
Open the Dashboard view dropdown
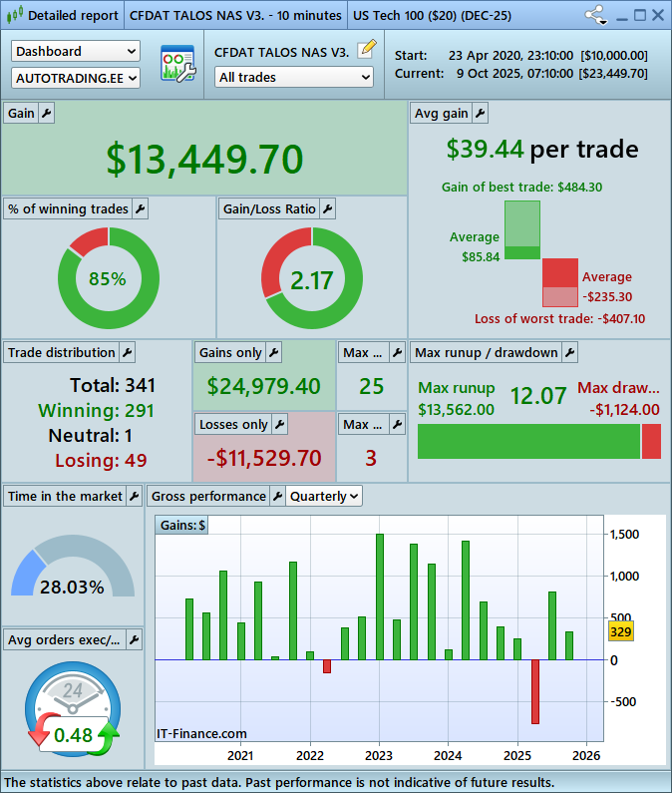tap(76, 51)
